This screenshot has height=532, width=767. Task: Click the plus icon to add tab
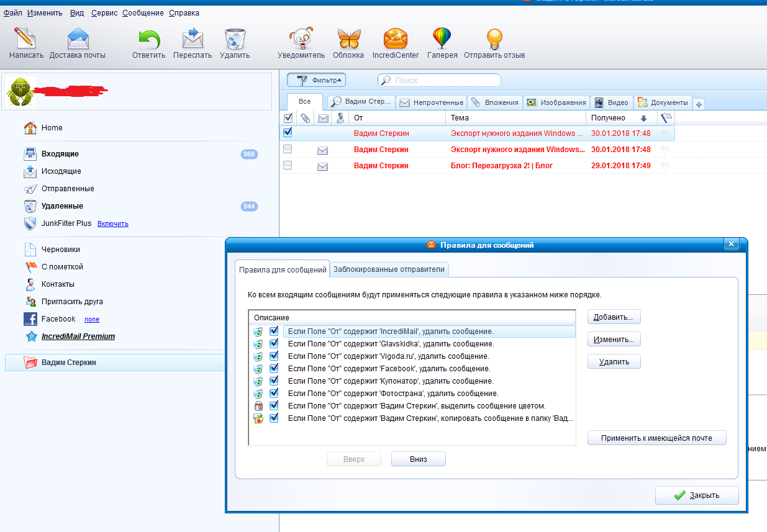(699, 104)
